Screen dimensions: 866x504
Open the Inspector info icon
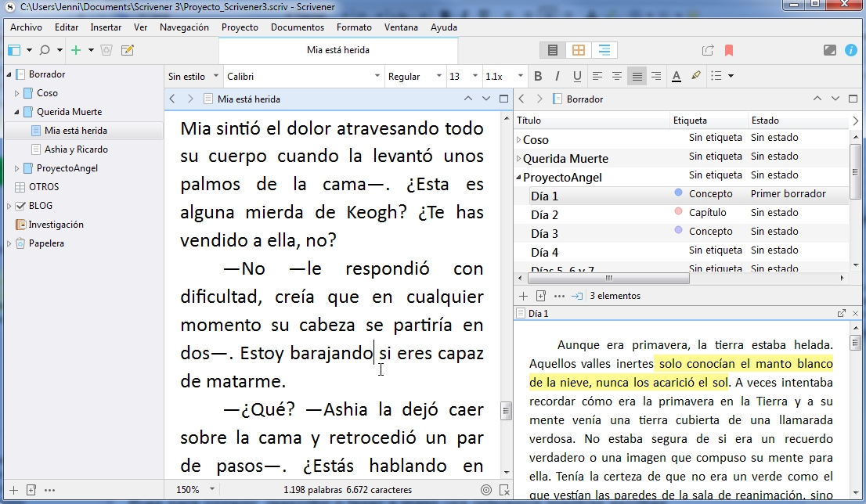(851, 50)
